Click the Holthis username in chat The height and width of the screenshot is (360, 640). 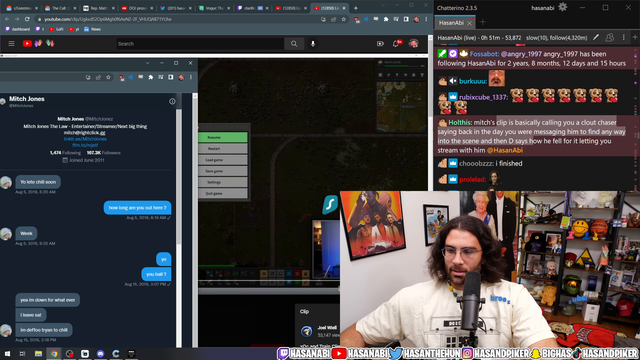[460, 122]
